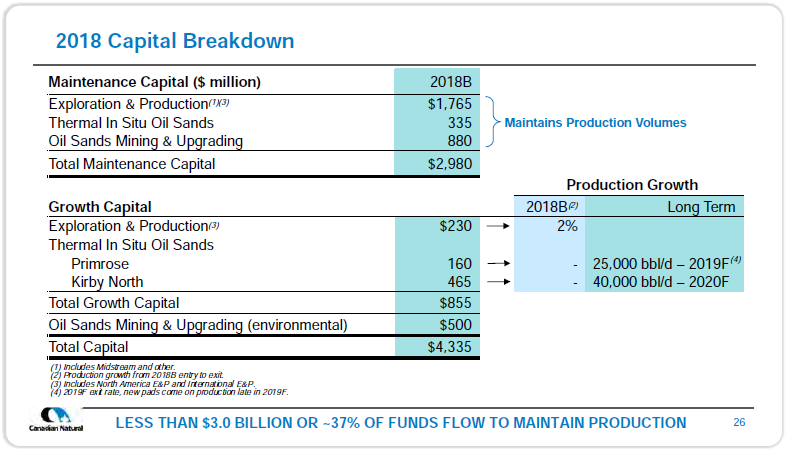Click the Canadian Natural logo
792x452 pixels.
click(56, 419)
